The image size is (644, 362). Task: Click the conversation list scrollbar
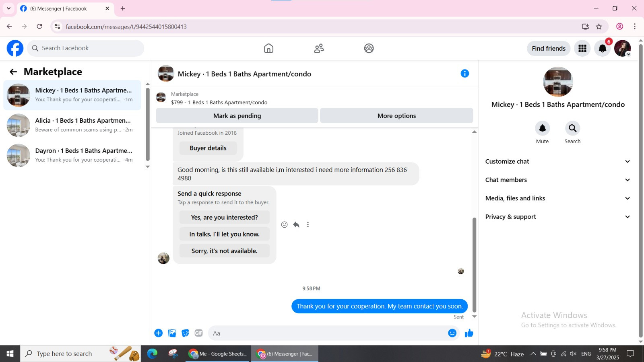[x=148, y=124]
